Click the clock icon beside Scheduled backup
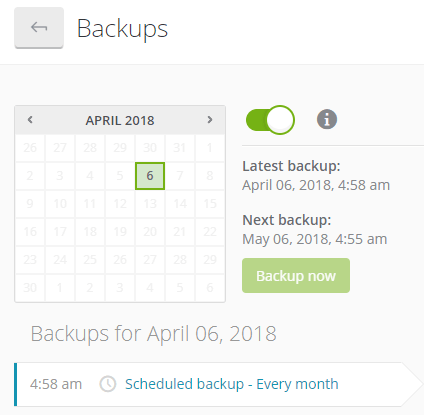This screenshot has height=415, width=424. coord(108,384)
